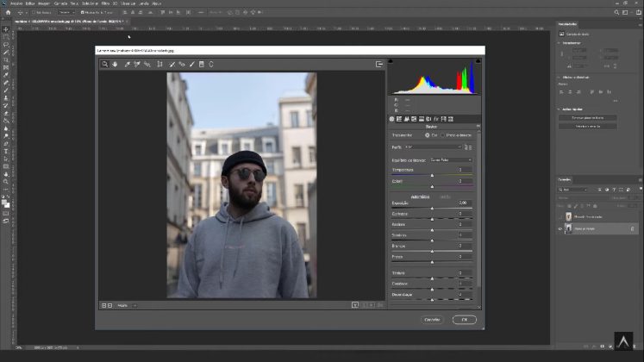Select the Type tool in Photoshop toolbar
Screen dimensions: 644x362
tap(6, 152)
